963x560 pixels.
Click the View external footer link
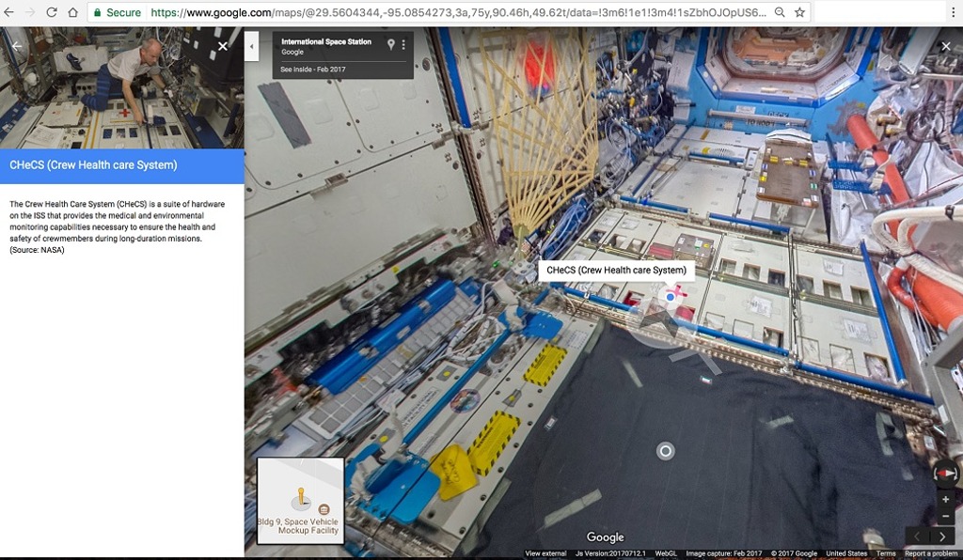(545, 553)
